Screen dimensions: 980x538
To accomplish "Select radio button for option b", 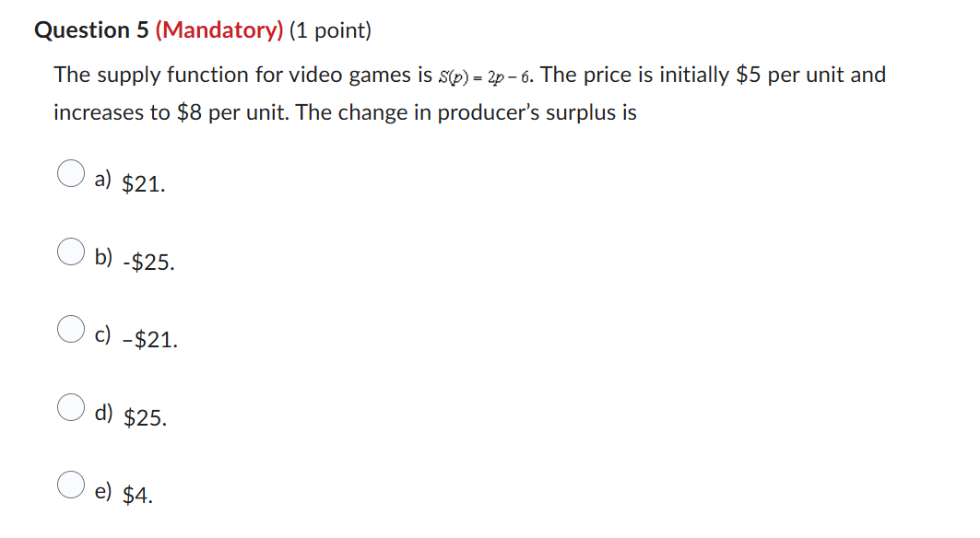I will pos(71,251).
